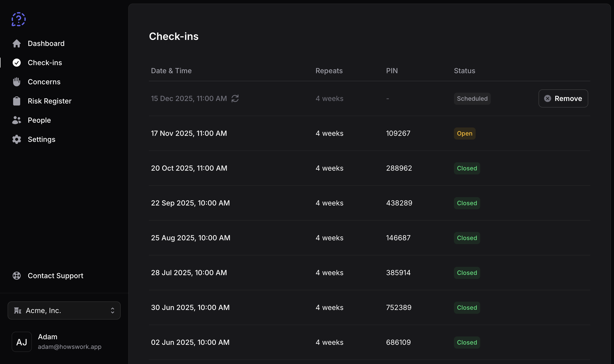The width and height of the screenshot is (614, 364).
Task: Click the Settings gear icon
Action: tap(17, 139)
